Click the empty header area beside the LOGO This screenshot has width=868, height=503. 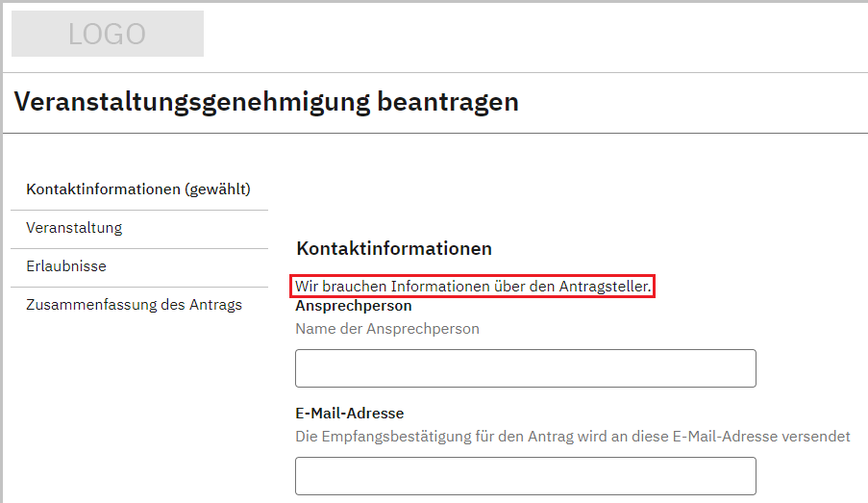pos(529,35)
